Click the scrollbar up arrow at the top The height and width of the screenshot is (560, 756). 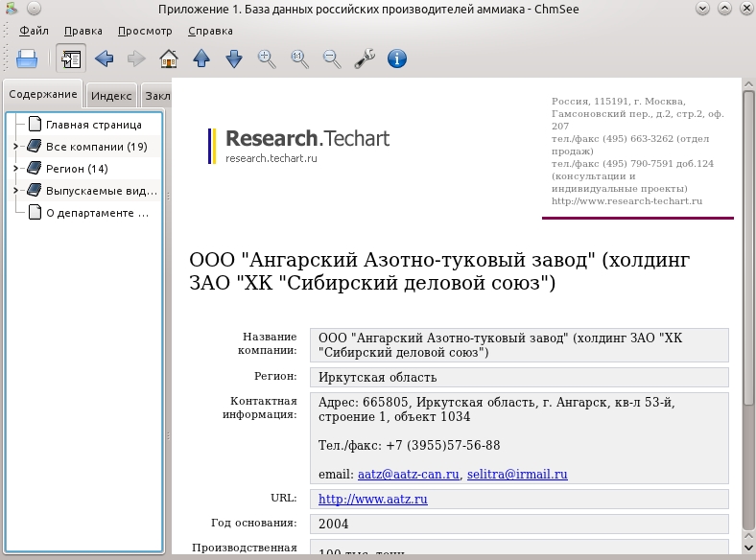(748, 84)
